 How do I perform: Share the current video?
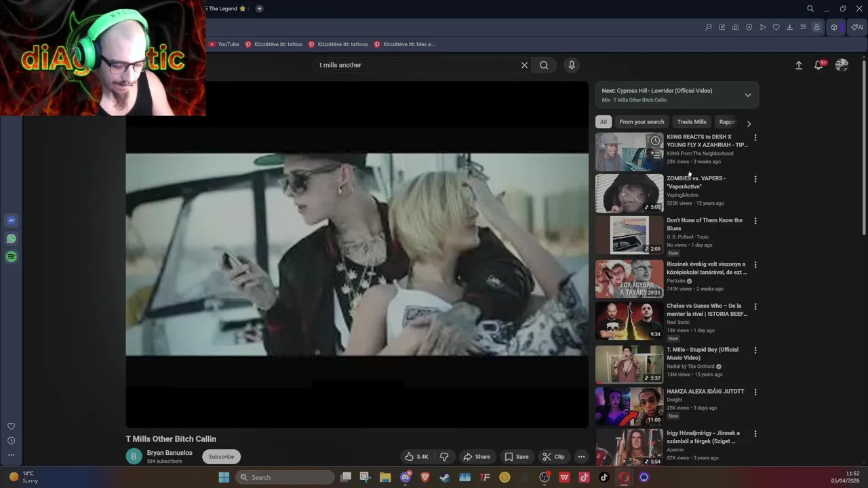click(x=476, y=457)
